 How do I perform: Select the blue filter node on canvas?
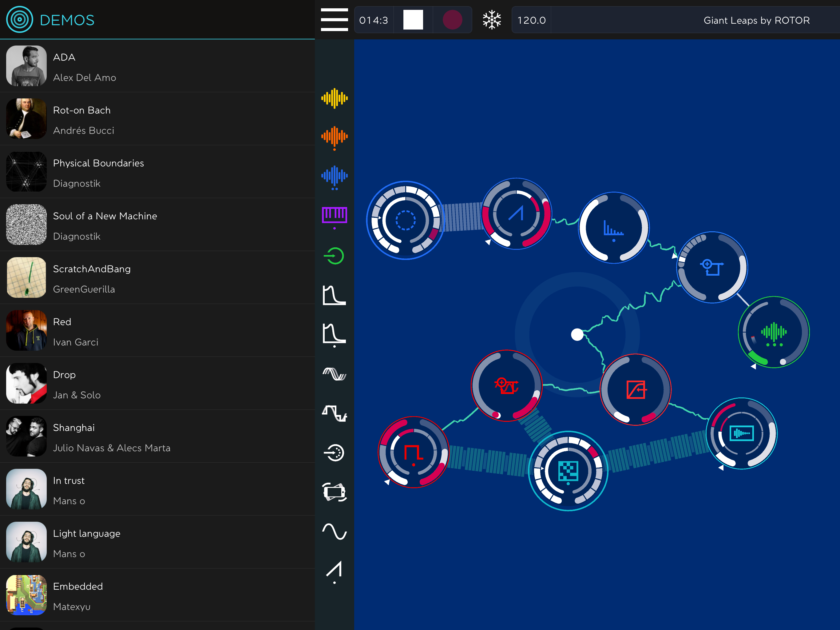(x=712, y=267)
